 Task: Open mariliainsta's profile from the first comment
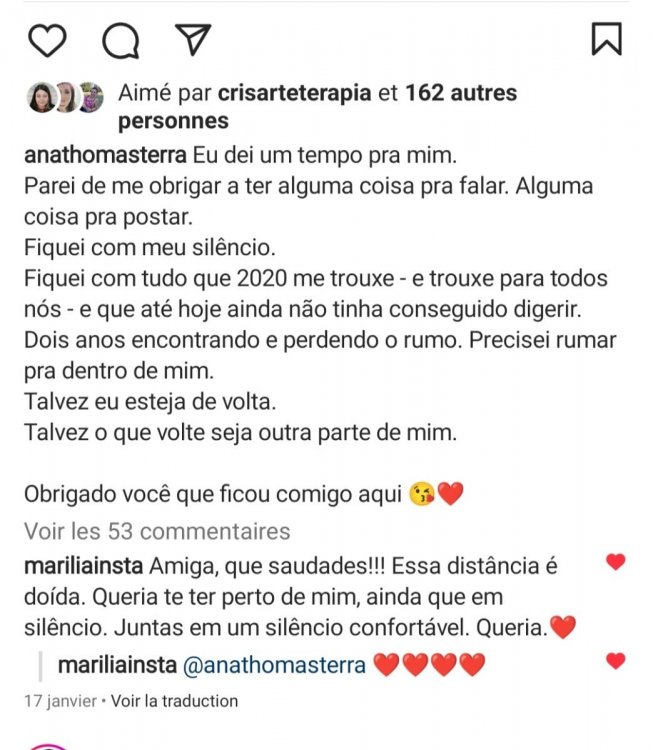point(82,565)
